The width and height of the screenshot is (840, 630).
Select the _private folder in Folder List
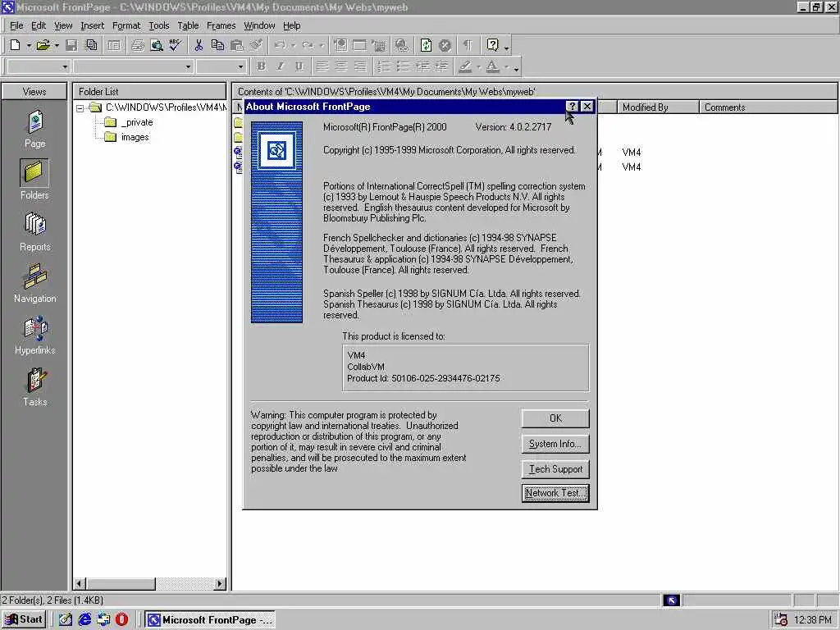pos(129,122)
